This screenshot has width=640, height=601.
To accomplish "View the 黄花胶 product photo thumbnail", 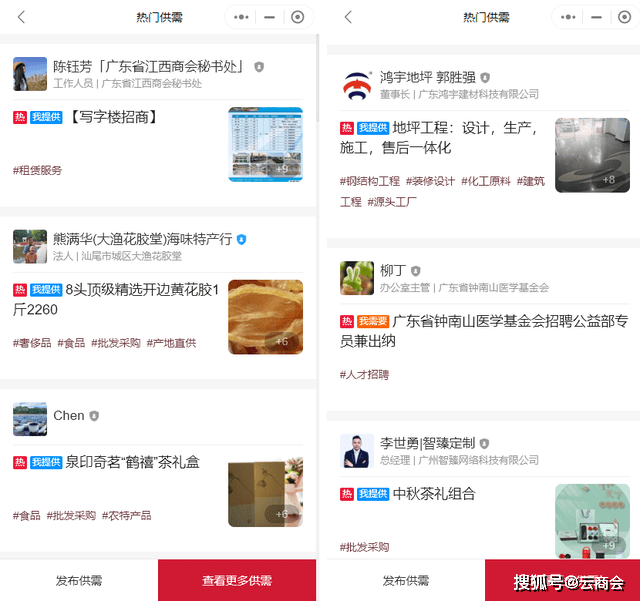I will click(x=265, y=316).
